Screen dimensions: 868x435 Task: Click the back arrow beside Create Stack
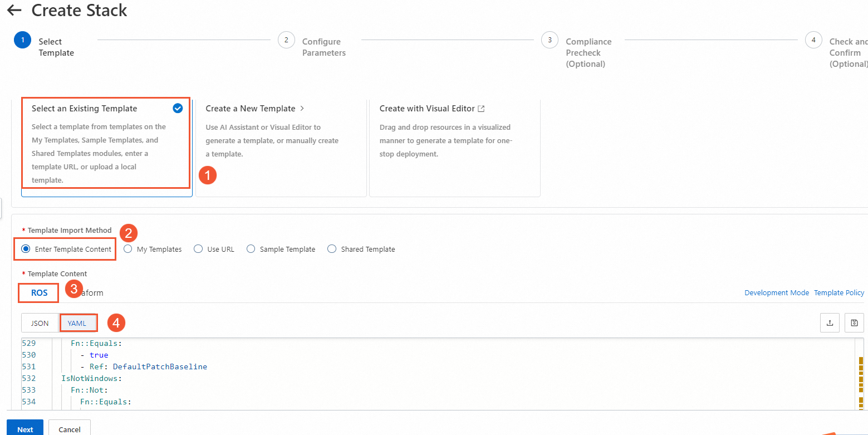14,11
